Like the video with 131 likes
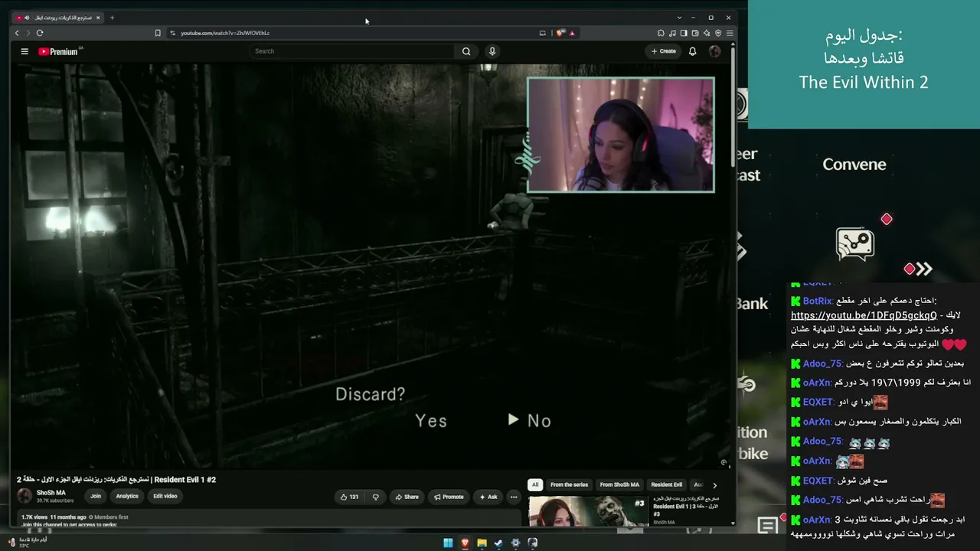Image resolution: width=980 pixels, height=551 pixels. 349,497
